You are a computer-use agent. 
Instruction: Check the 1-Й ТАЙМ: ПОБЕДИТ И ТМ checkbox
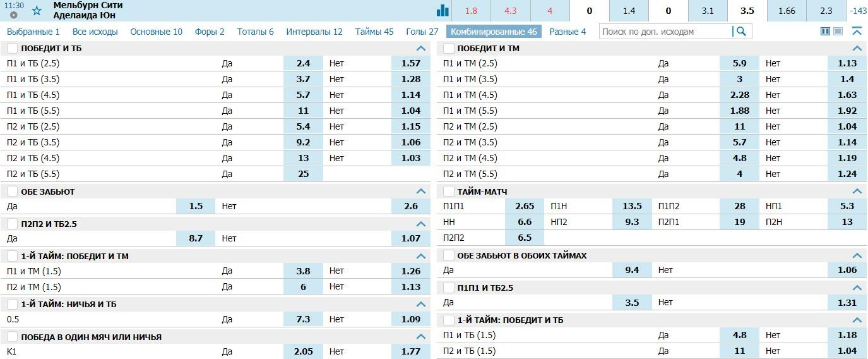(x=13, y=256)
